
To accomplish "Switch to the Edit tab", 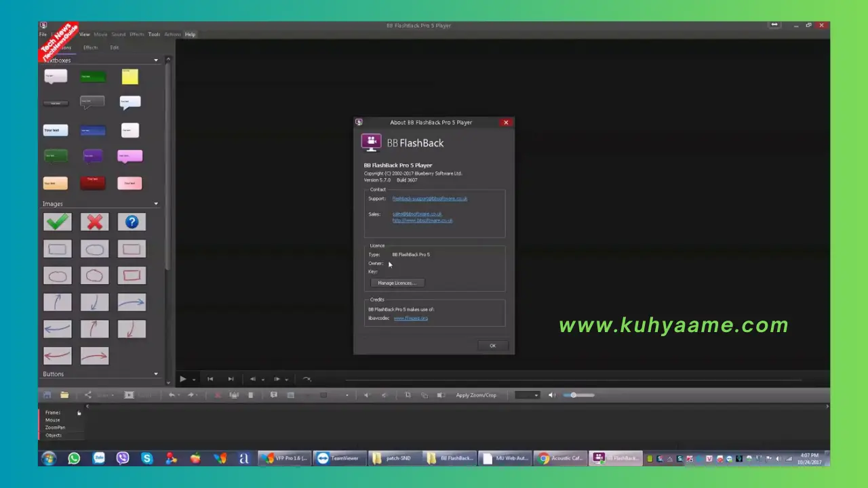I will tap(114, 47).
